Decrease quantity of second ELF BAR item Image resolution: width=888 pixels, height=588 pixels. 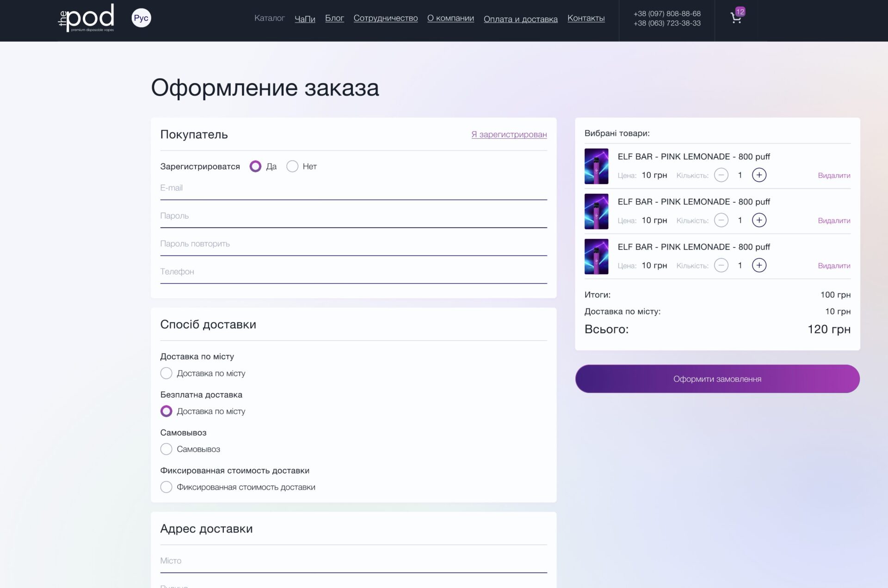[x=721, y=220]
